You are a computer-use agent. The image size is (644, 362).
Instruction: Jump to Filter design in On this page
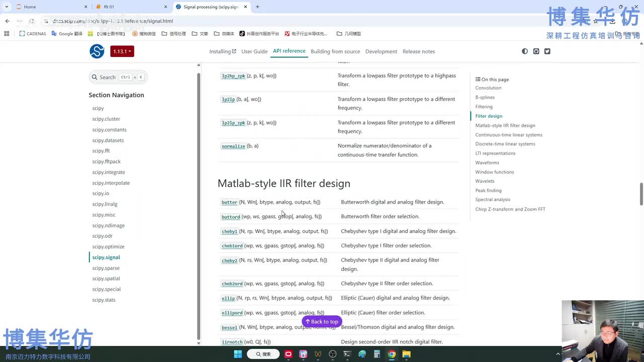[x=489, y=116]
